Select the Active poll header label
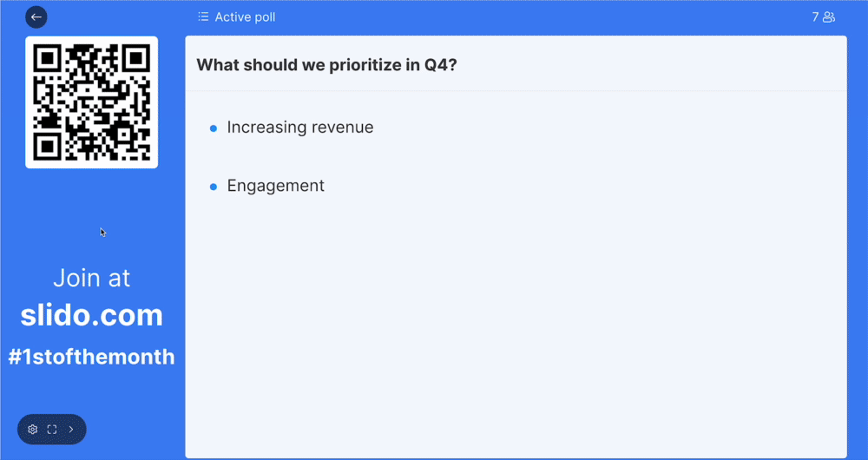 (245, 16)
